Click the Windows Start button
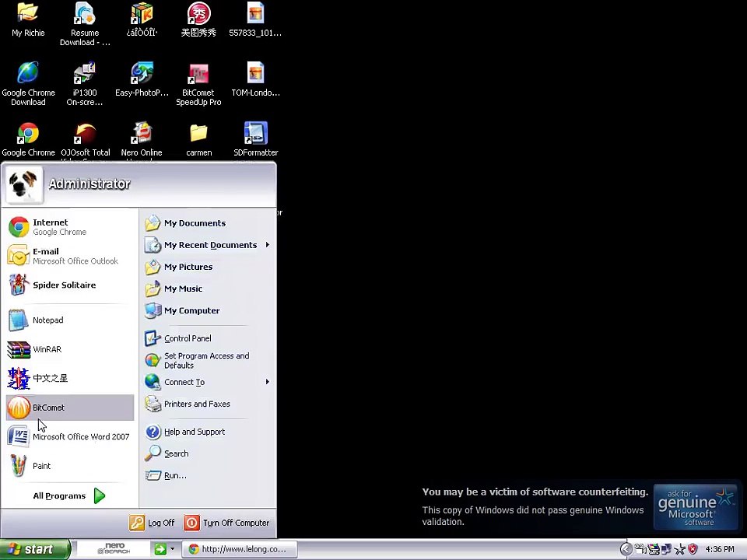The width and height of the screenshot is (747, 560). 35,550
